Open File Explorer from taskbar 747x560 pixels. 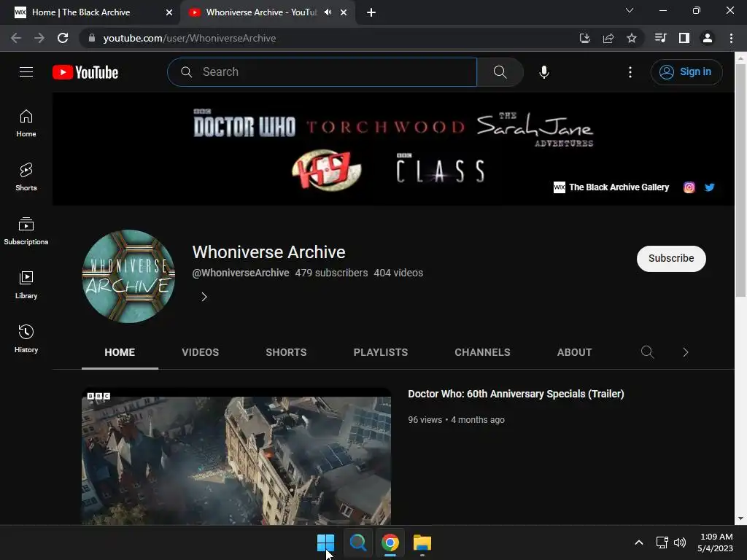tap(422, 542)
